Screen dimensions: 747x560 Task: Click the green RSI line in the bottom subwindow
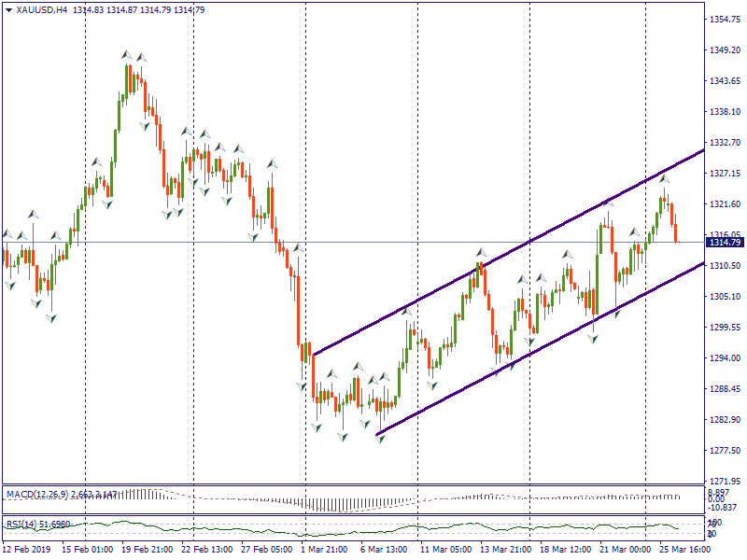373,528
